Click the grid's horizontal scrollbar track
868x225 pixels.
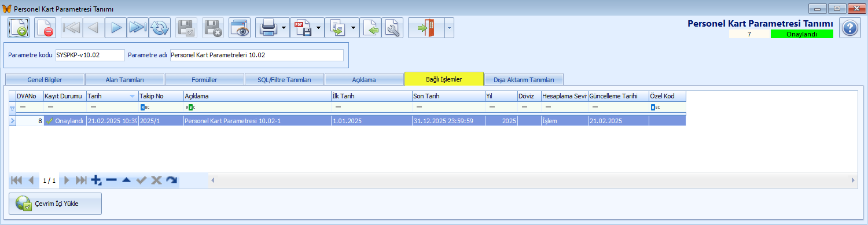coord(533,180)
